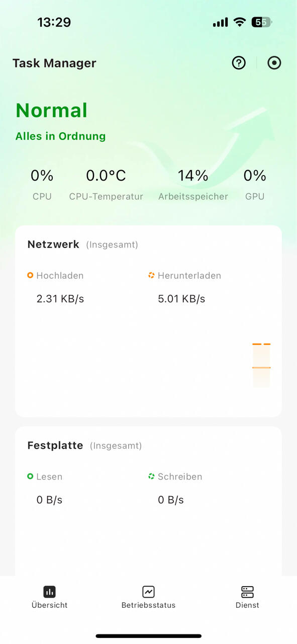The width and height of the screenshot is (297, 644).
Task: Tap the dashed orange Herunterladen icon
Action: (x=151, y=275)
